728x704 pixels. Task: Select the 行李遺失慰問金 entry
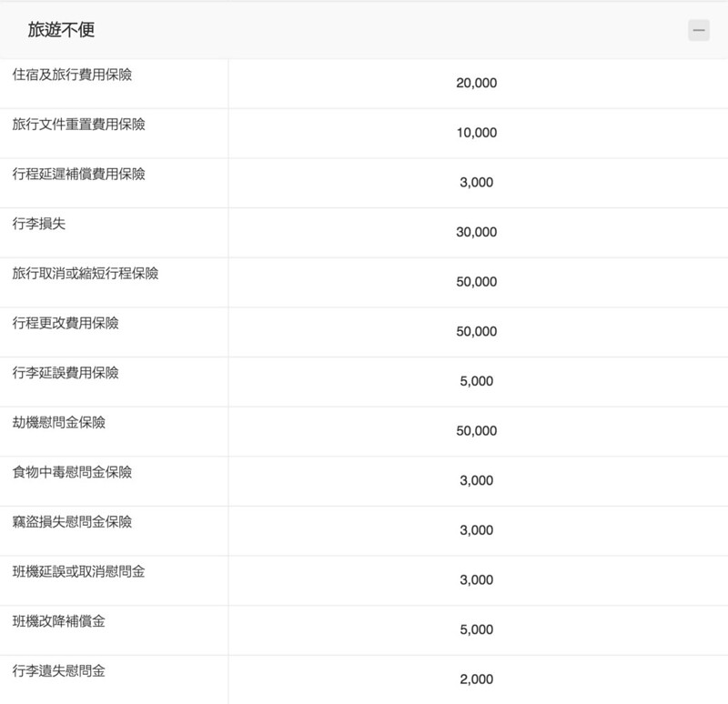tap(59, 671)
